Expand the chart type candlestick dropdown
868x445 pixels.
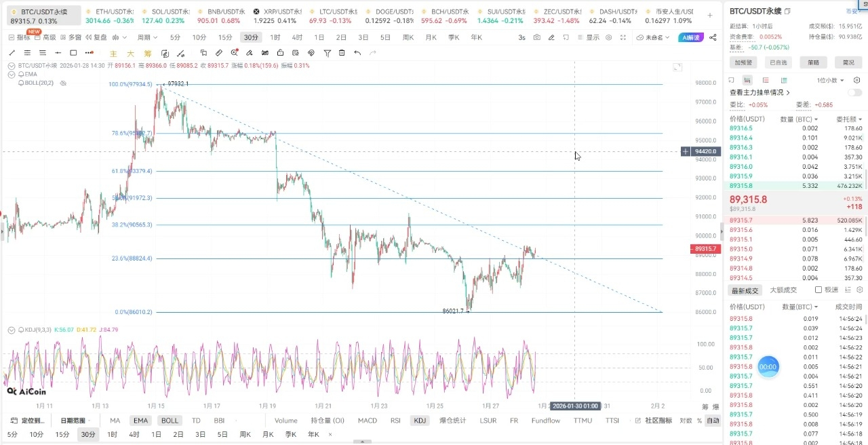(121, 37)
